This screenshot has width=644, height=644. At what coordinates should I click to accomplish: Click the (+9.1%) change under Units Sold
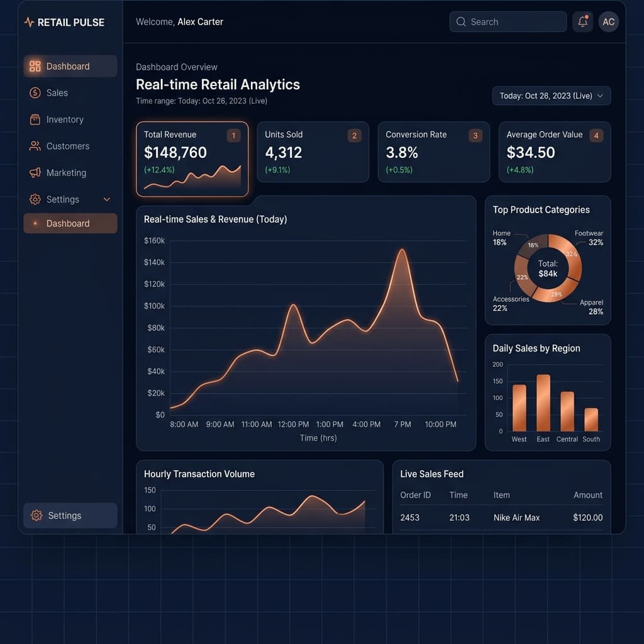pyautogui.click(x=277, y=170)
